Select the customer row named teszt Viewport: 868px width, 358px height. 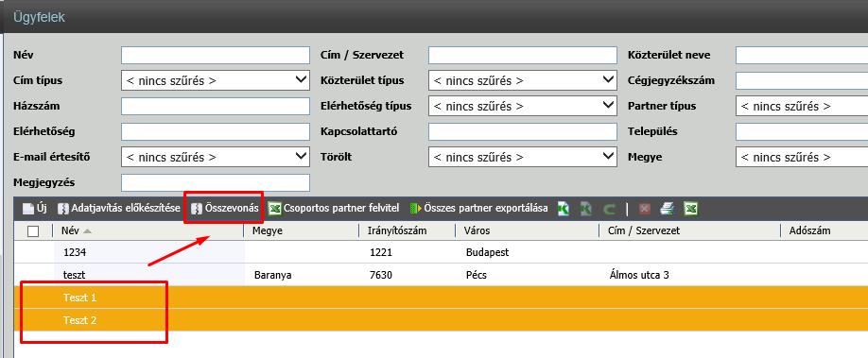click(x=441, y=275)
